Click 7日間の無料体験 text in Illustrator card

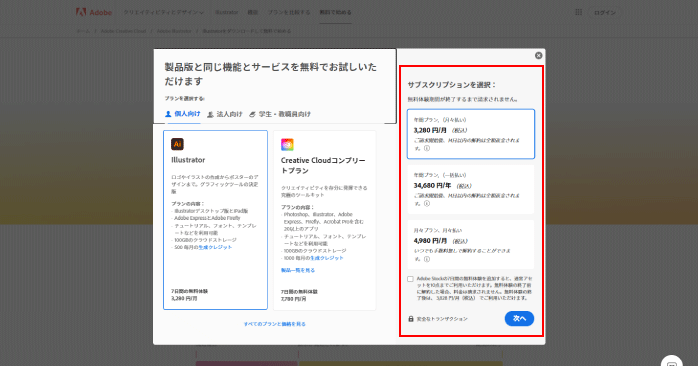pyautogui.click(x=190, y=291)
